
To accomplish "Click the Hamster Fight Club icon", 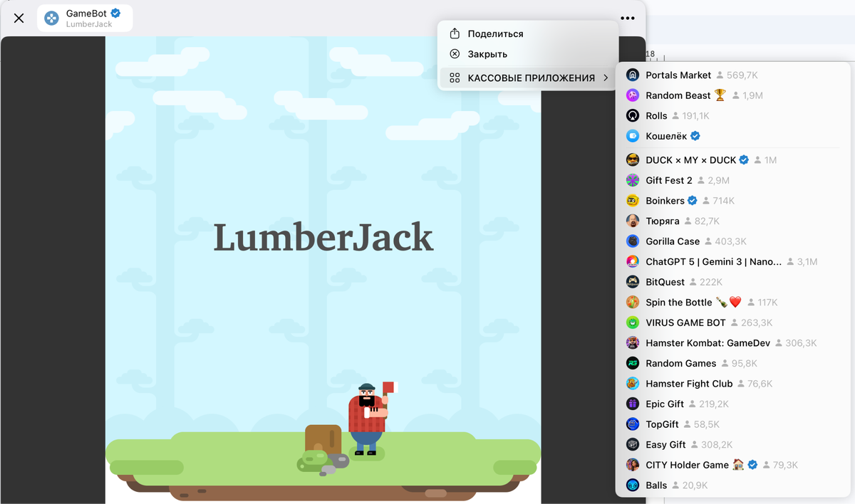I will pos(633,383).
